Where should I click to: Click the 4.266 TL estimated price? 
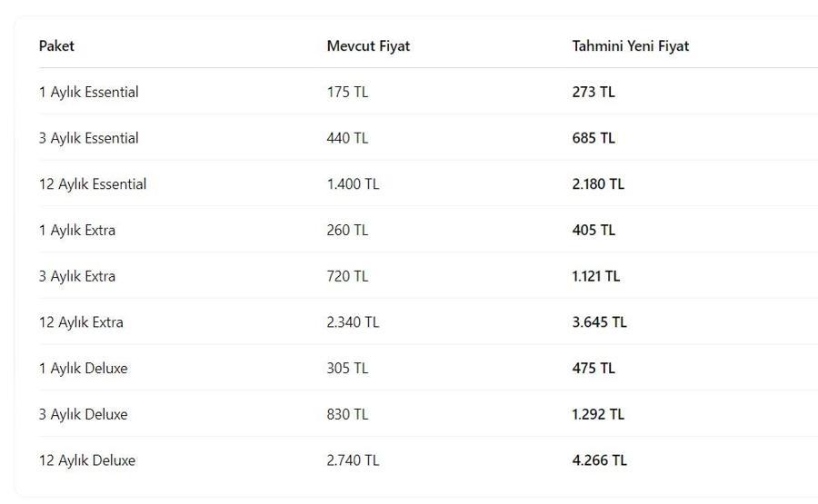(599, 460)
